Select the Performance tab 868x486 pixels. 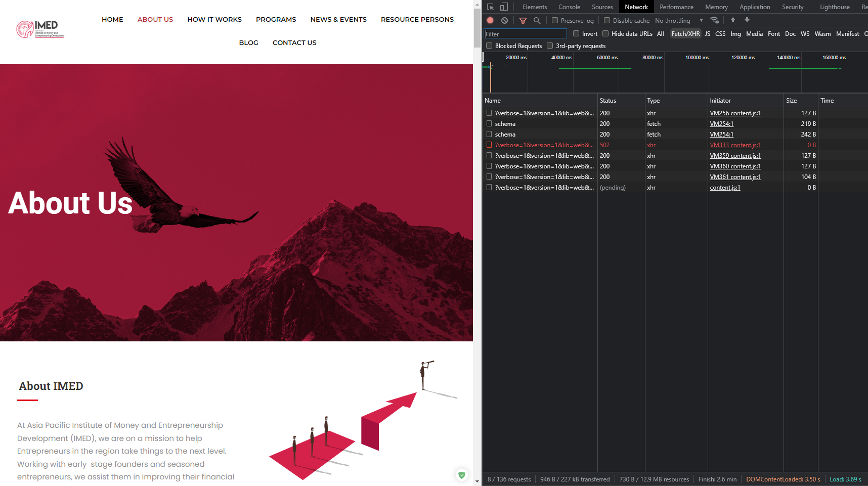(x=676, y=7)
